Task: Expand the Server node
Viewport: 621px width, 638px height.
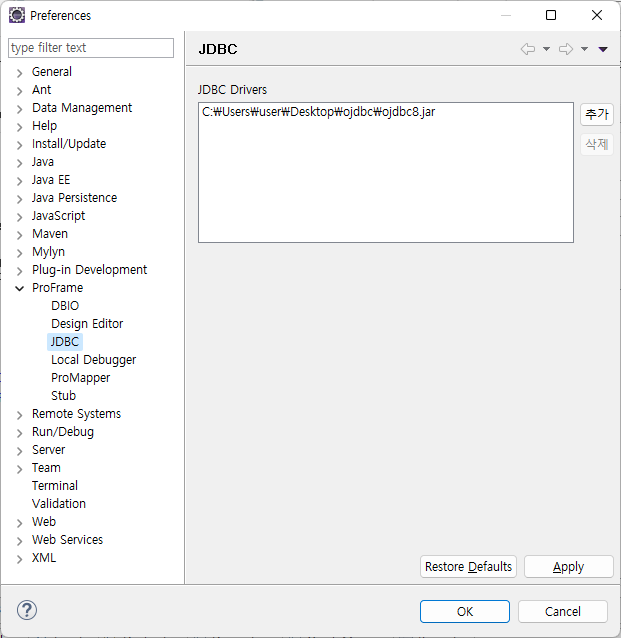Action: (19, 451)
